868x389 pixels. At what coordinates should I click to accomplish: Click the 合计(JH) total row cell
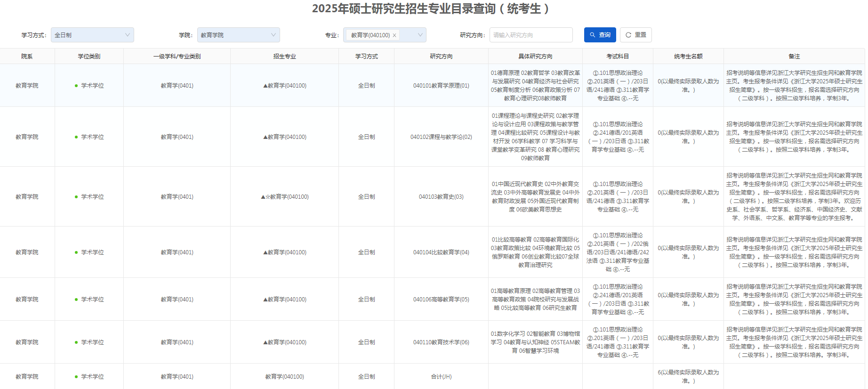coord(441,377)
